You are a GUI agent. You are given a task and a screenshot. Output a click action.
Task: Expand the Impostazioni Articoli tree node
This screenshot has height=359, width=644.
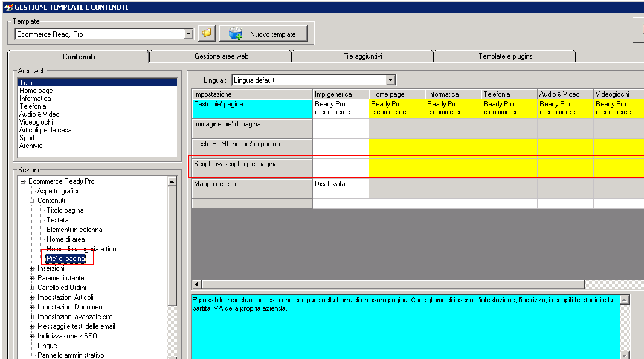[x=31, y=297]
